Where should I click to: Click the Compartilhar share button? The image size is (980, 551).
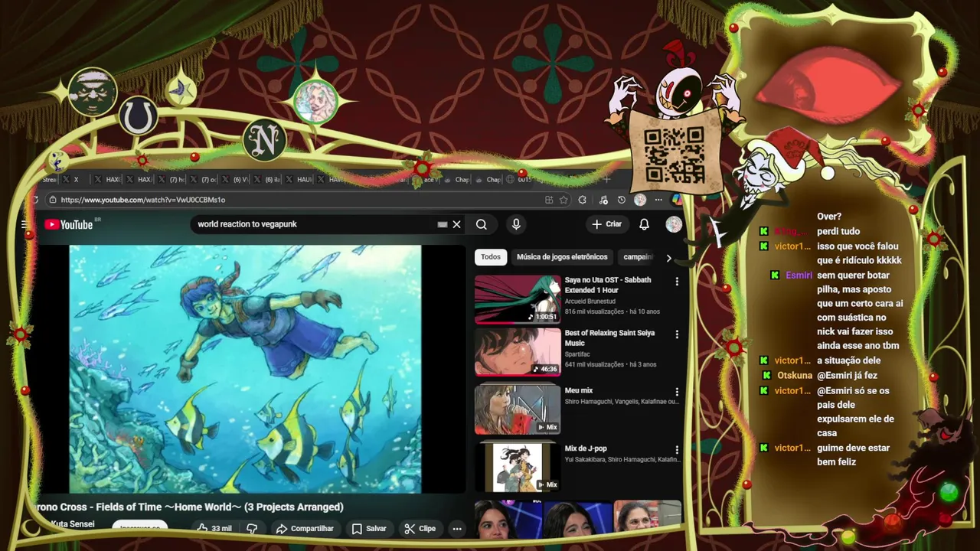tap(305, 529)
